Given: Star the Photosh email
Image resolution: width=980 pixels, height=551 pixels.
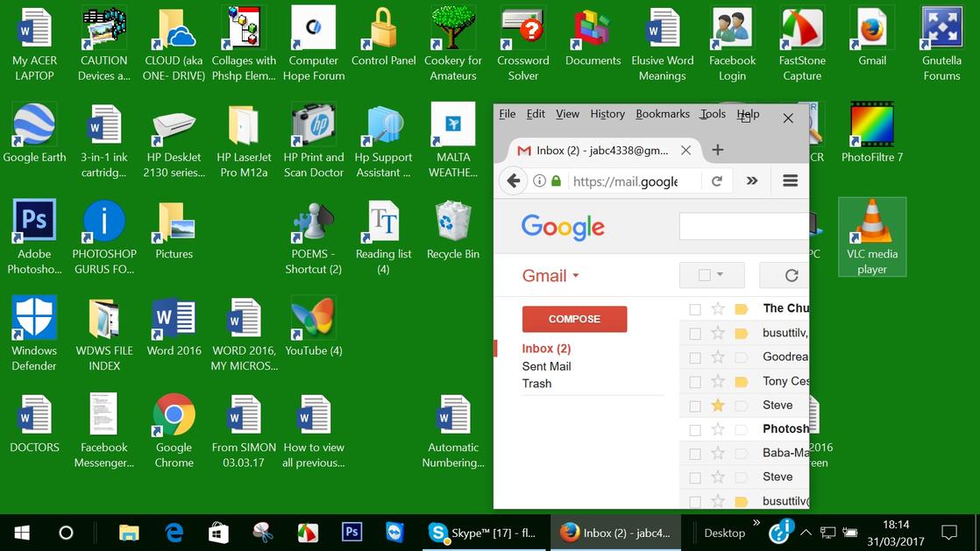Looking at the screenshot, I should click(718, 429).
